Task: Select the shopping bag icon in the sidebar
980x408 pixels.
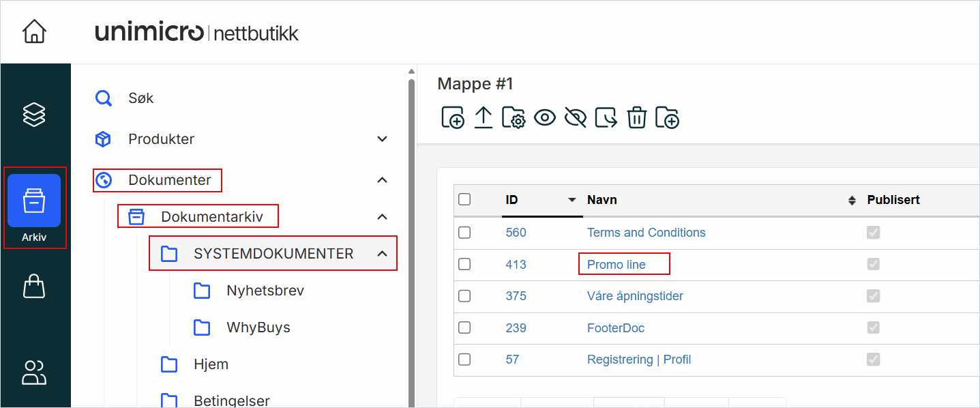Action: point(35,286)
